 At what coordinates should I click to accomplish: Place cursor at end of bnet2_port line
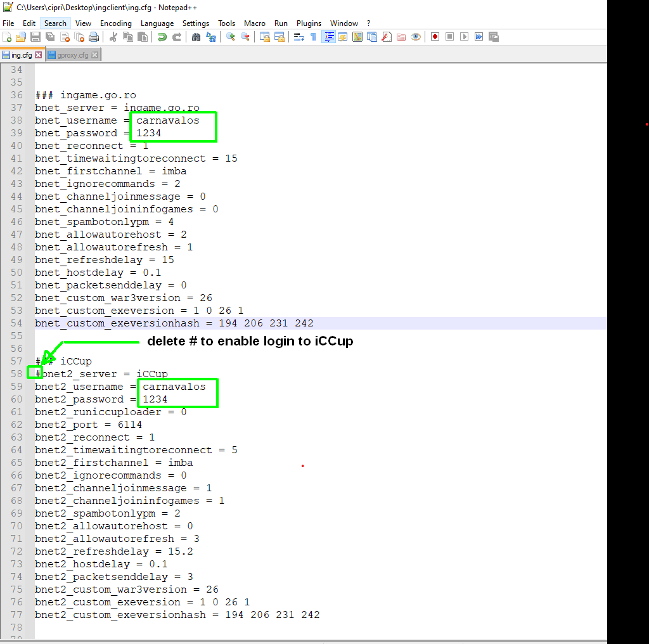click(143, 425)
